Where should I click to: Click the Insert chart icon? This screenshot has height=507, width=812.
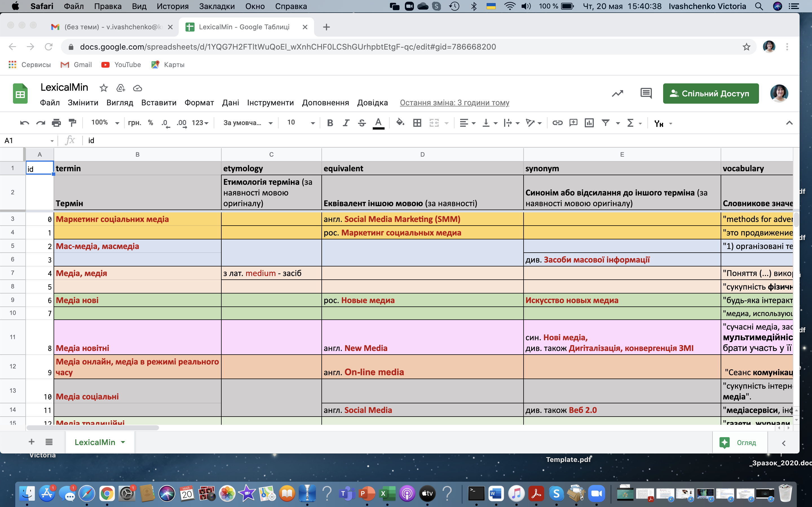click(589, 123)
